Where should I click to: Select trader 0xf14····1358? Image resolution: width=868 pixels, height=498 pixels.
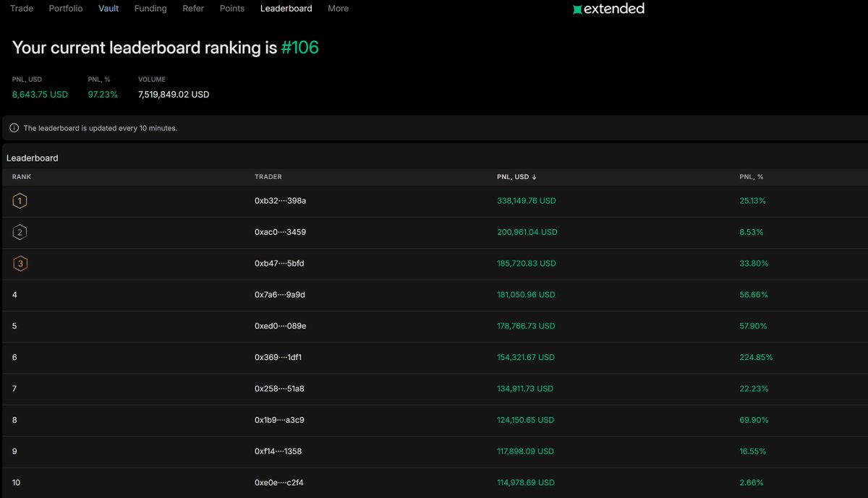[278, 451]
